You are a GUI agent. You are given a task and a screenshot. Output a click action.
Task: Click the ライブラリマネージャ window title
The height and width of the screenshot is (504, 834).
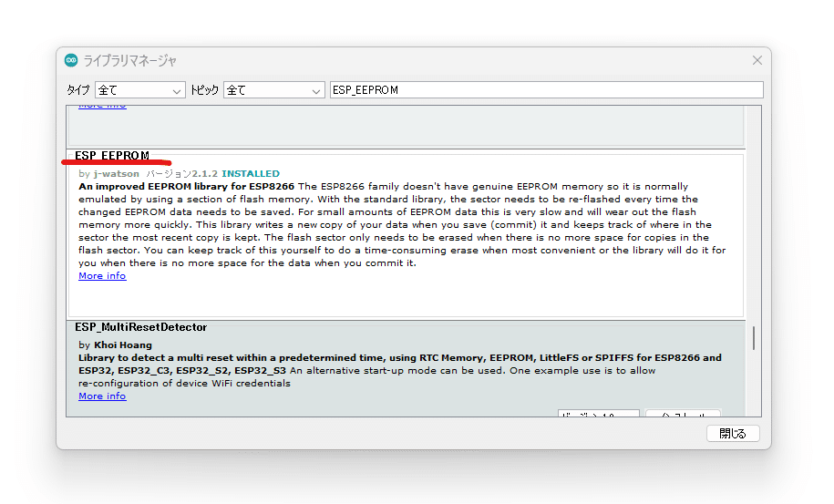coord(129,60)
